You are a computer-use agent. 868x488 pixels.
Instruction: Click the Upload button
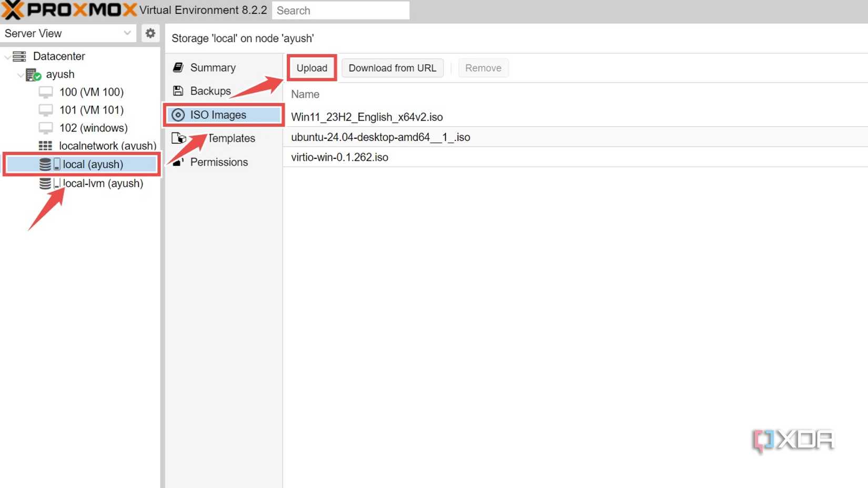312,68
